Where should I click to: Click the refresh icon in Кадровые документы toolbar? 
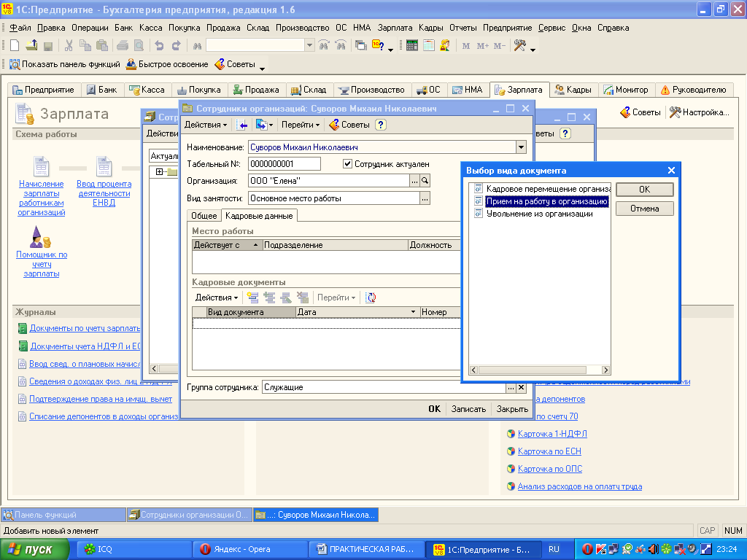[x=371, y=297]
